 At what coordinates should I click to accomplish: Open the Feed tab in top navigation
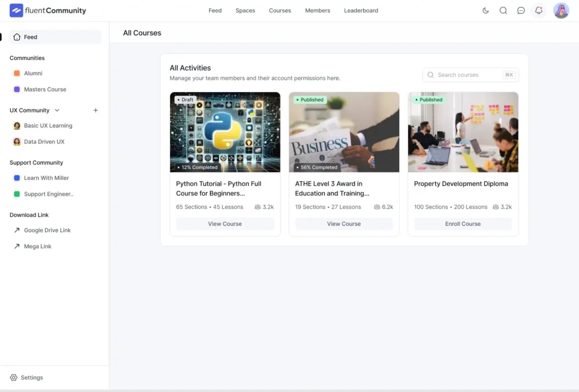click(x=215, y=10)
